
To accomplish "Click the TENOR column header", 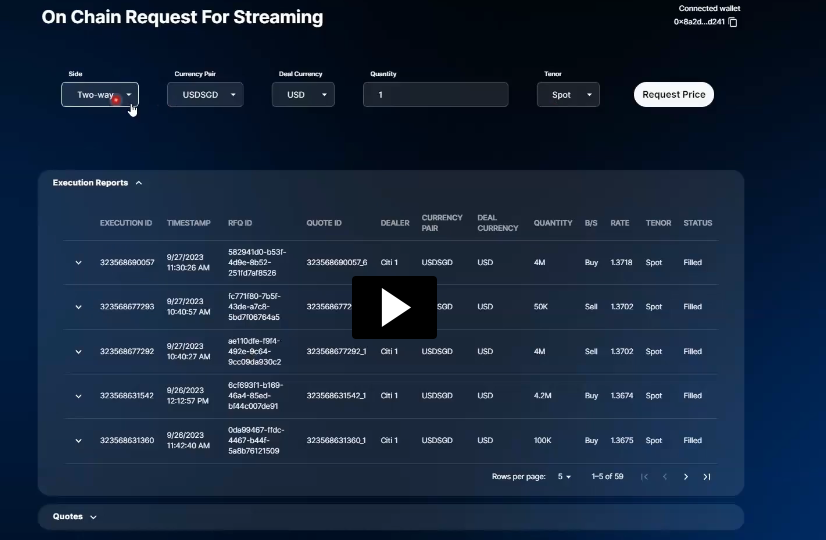I will click(x=658, y=223).
